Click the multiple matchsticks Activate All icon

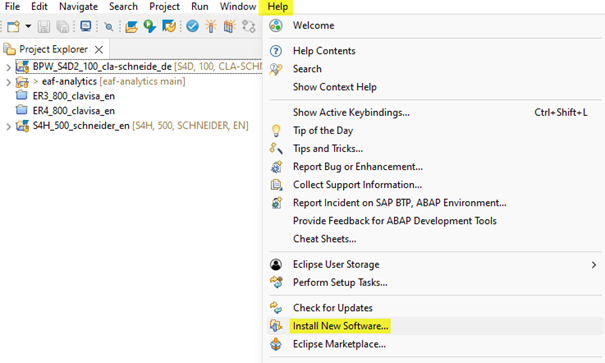point(230,26)
